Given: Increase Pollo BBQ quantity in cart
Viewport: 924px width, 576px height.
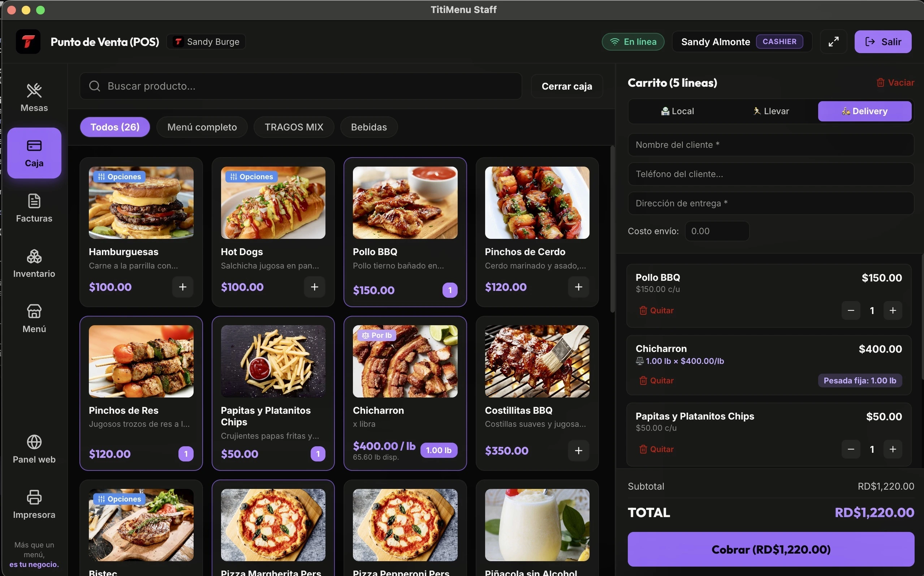Looking at the screenshot, I should (x=893, y=310).
